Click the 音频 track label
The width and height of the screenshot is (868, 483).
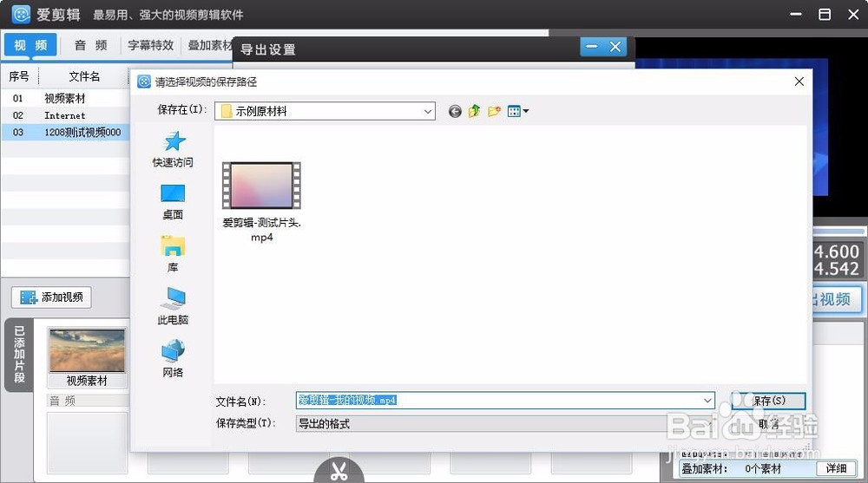pyautogui.click(x=62, y=401)
